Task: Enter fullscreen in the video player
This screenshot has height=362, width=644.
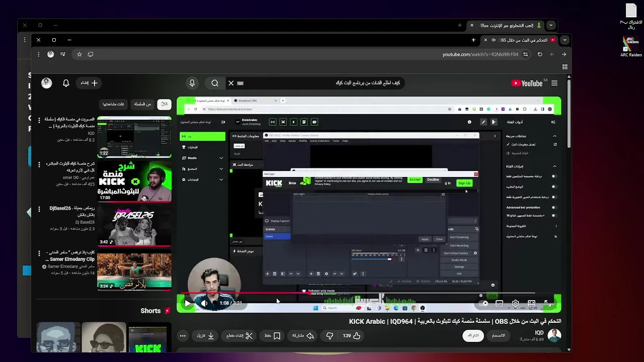Action: (x=547, y=303)
